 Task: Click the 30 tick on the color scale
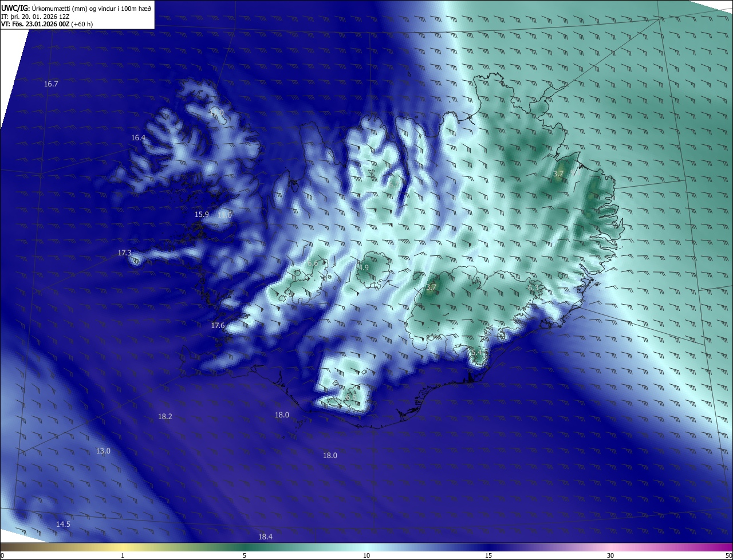pyautogui.click(x=610, y=555)
